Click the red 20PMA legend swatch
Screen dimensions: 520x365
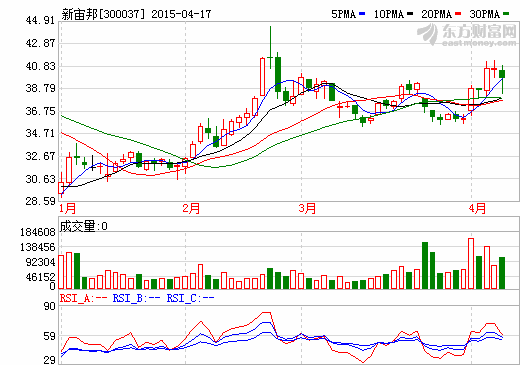458,14
